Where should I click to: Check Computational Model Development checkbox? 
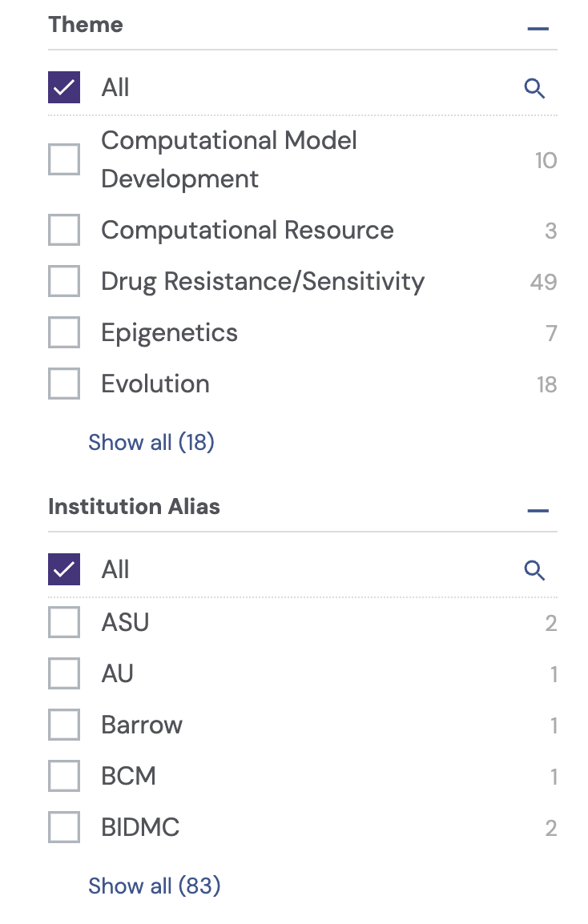pos(64,159)
